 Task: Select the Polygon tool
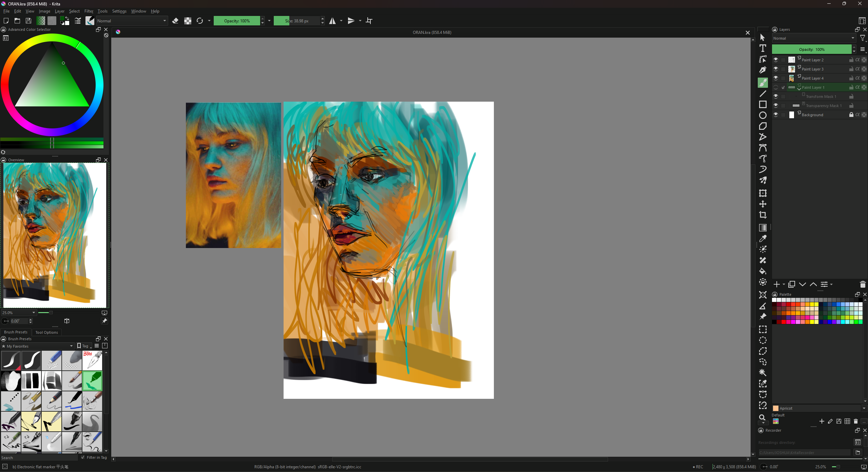point(763,126)
